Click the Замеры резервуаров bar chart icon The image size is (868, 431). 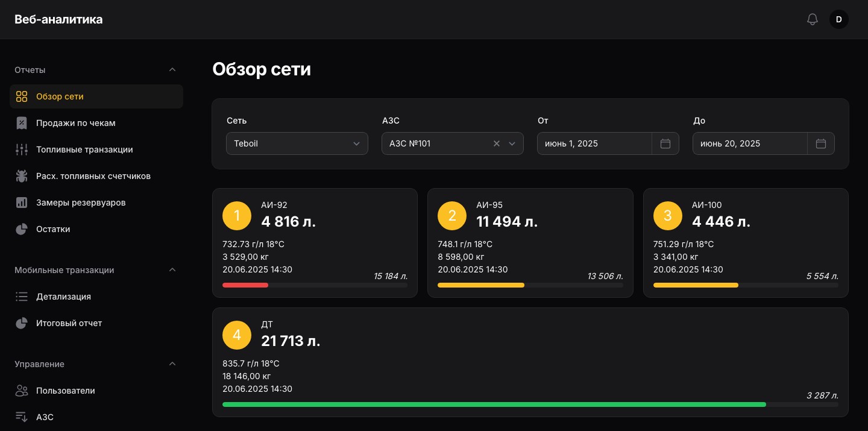[x=22, y=203]
